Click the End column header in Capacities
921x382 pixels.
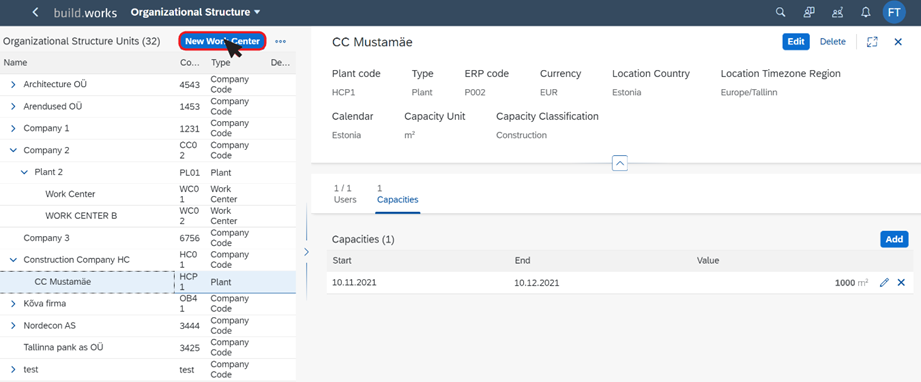pos(522,260)
